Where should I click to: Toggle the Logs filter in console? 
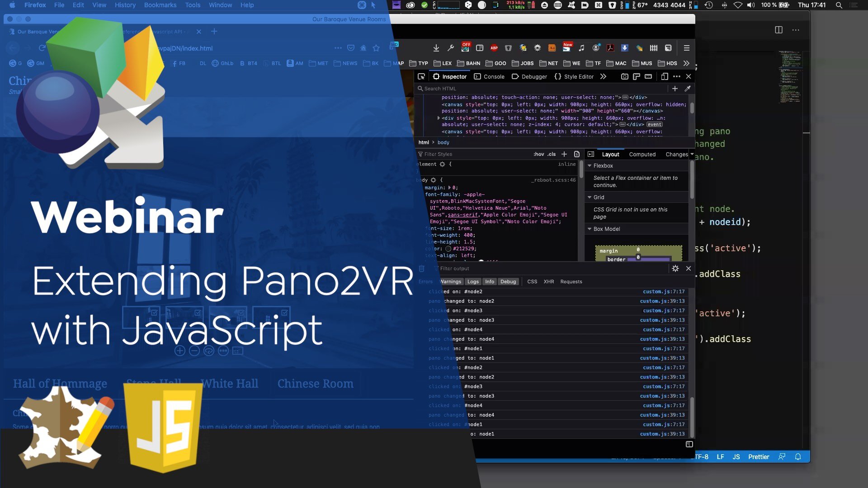[x=473, y=282]
